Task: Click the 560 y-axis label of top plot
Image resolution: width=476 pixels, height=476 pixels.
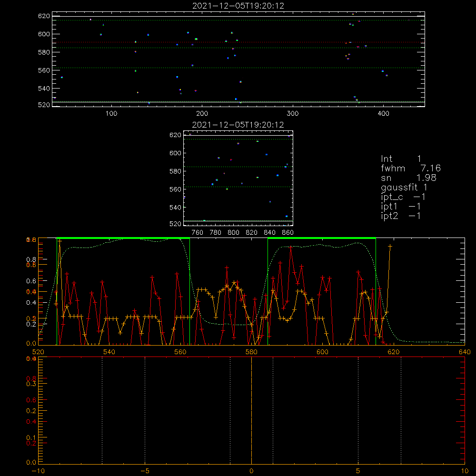Action: click(x=44, y=70)
